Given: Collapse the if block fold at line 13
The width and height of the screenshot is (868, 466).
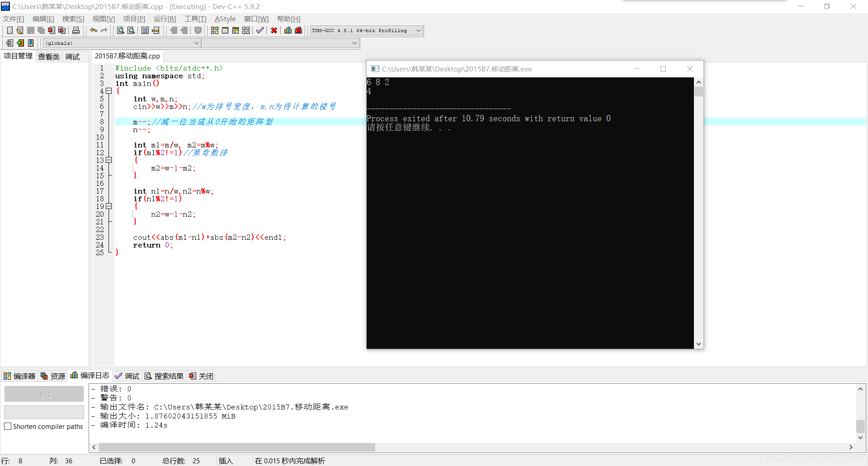Looking at the screenshot, I should (109, 160).
